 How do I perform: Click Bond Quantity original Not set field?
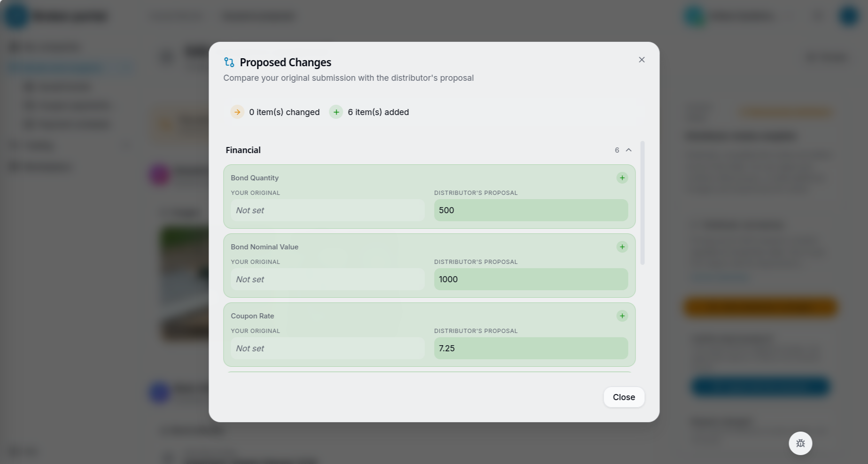click(x=327, y=210)
